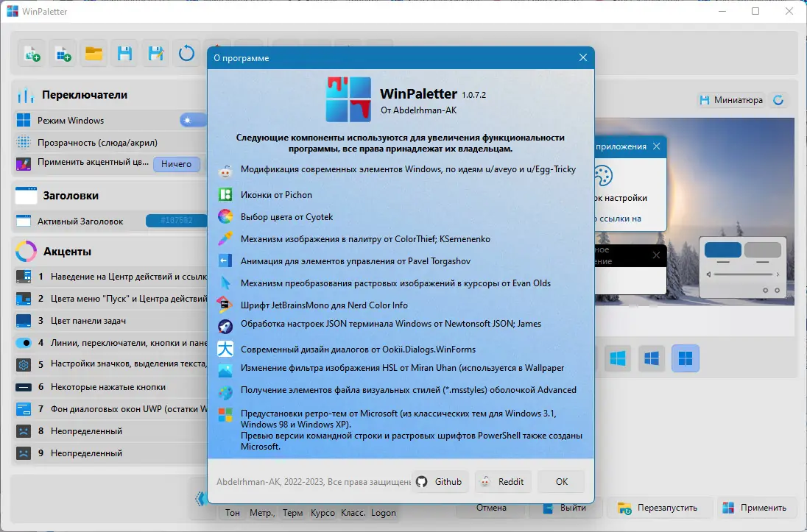Click the green Pichon icon
The image size is (807, 532).
click(225, 194)
